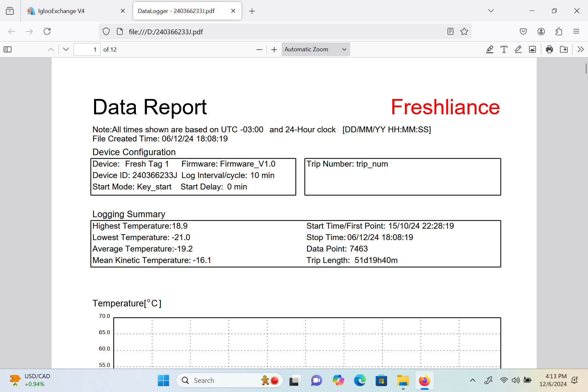This screenshot has width=588, height=392.
Task: List all tabs dropdown
Action: coord(491,11)
